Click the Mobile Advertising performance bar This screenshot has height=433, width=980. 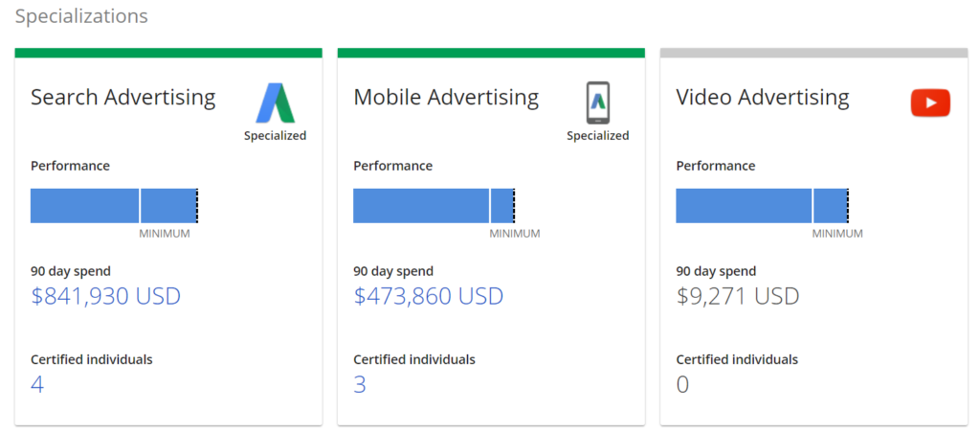point(434,205)
